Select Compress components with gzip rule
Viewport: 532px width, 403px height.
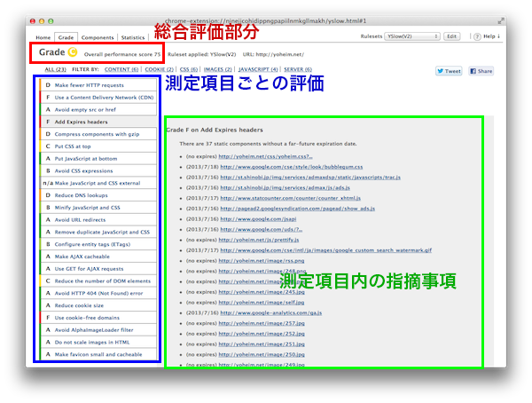pos(98,134)
